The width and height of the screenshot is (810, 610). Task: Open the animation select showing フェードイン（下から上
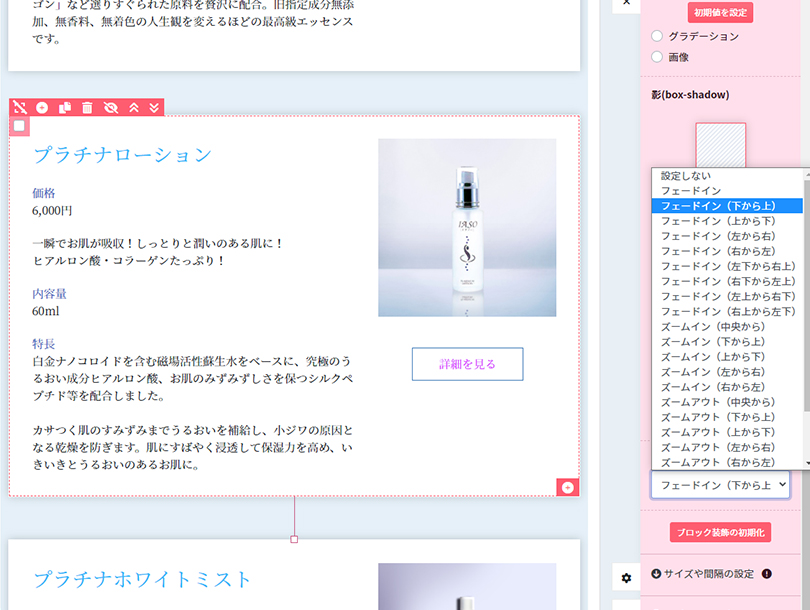click(x=720, y=485)
